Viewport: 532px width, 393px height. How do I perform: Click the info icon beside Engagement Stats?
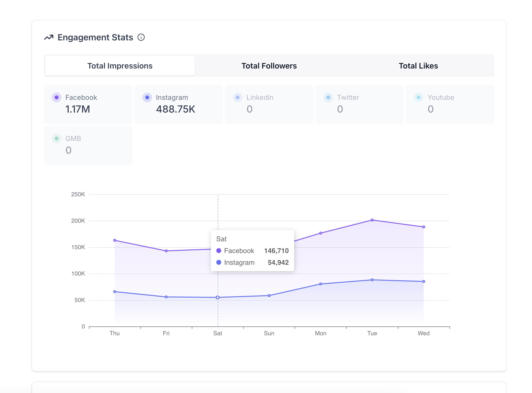coord(141,37)
